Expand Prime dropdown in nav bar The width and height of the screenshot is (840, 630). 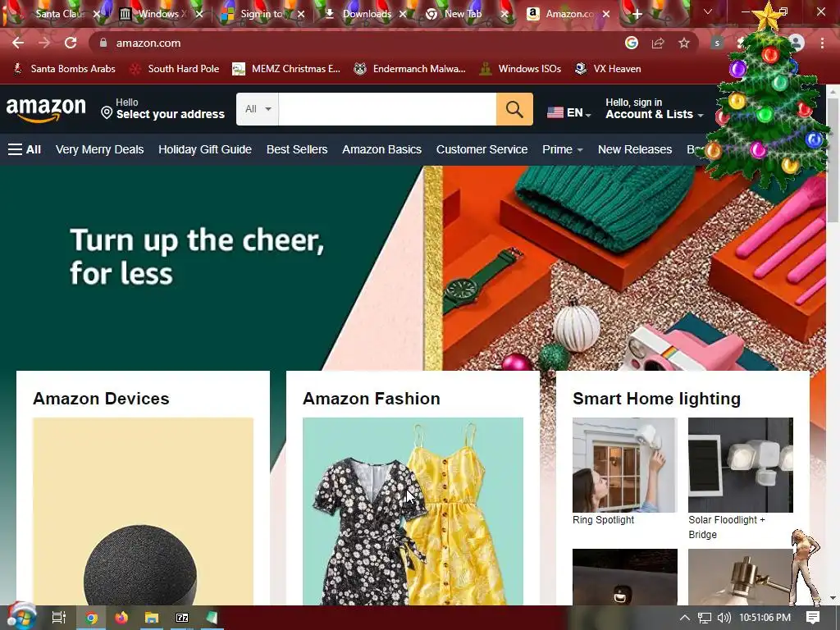[562, 149]
